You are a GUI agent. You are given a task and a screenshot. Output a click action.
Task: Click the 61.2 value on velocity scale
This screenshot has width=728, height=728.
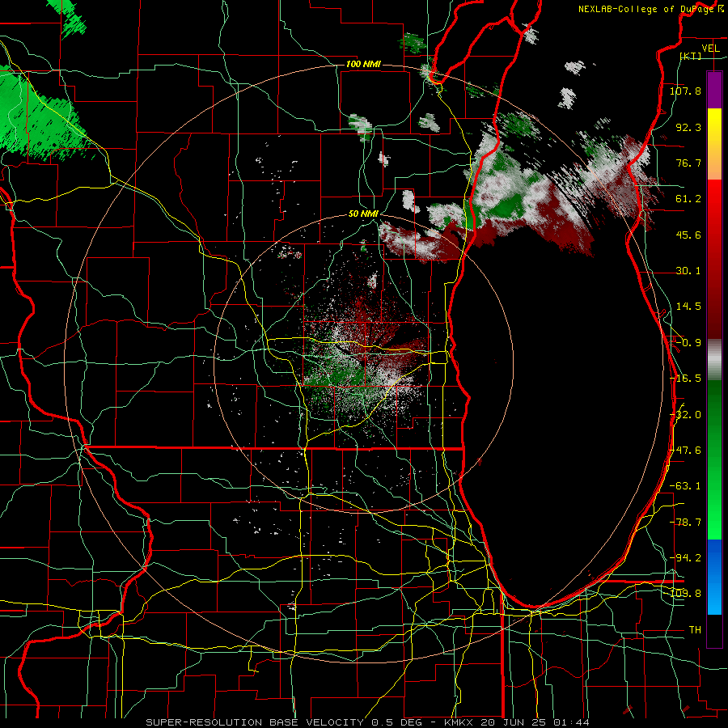coord(688,199)
